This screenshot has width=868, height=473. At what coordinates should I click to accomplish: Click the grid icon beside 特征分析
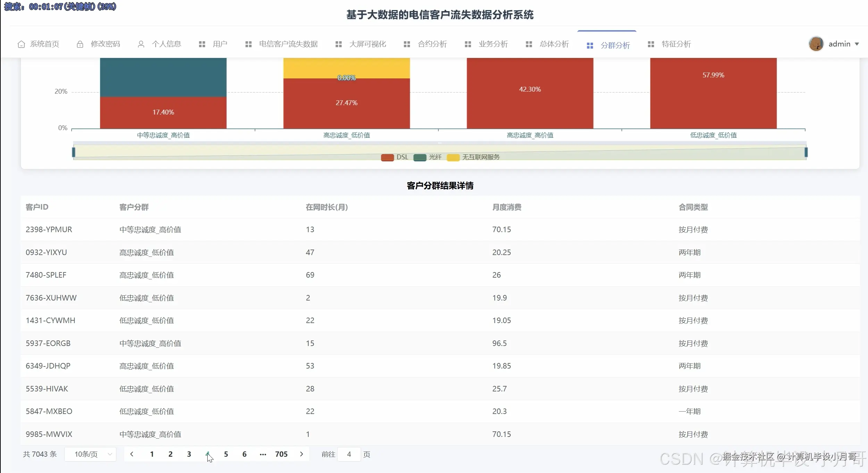tap(651, 44)
